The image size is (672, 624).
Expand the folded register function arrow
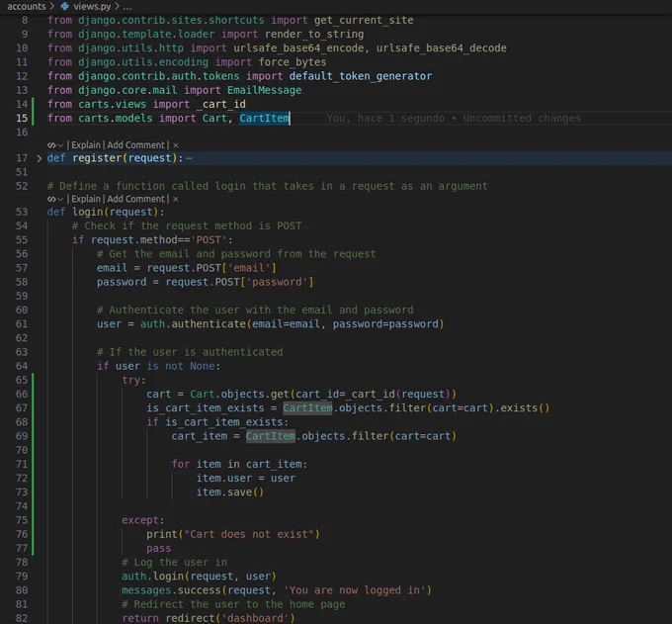click(39, 158)
